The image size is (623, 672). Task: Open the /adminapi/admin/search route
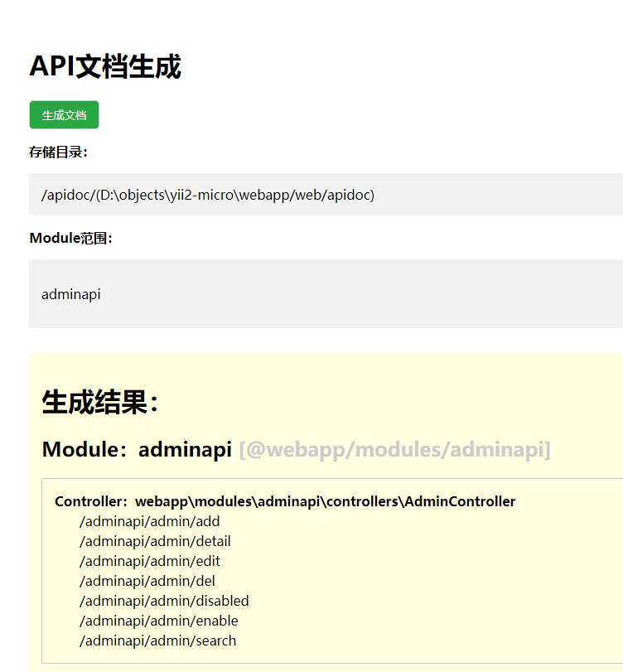[x=157, y=641]
